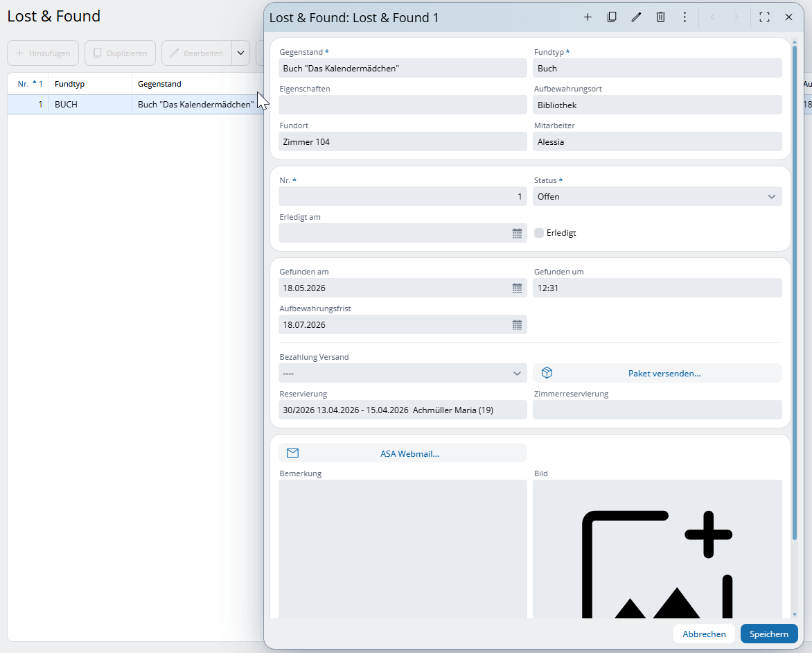Click scrollbar down arrow in dialog

795,615
